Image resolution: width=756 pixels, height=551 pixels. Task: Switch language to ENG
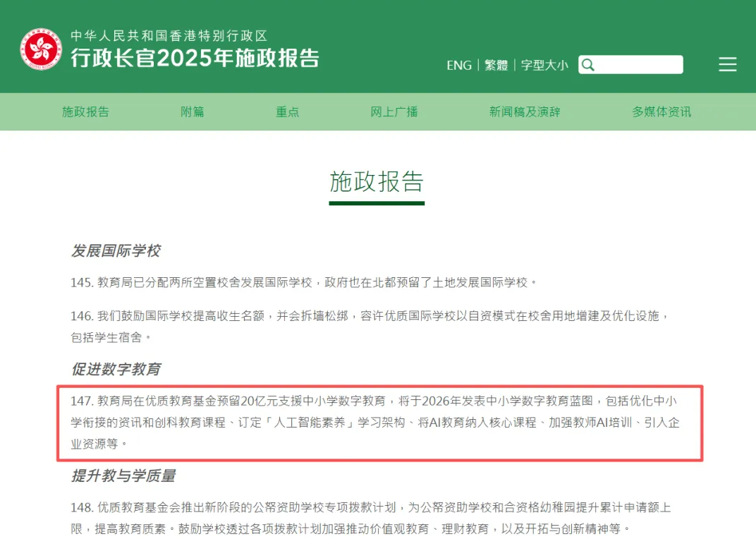[x=458, y=65]
